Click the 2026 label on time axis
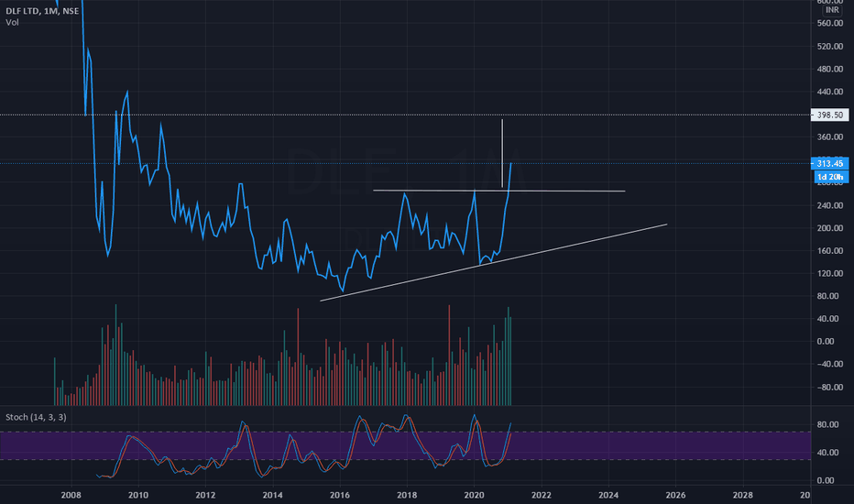The width and height of the screenshot is (854, 504). [676, 495]
